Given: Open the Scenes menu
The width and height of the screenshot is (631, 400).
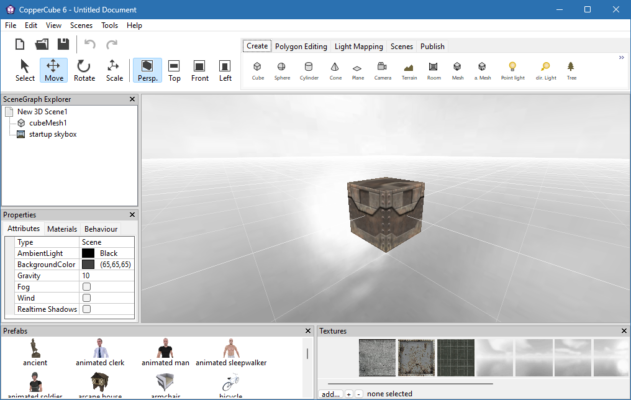Looking at the screenshot, I should coord(81,25).
